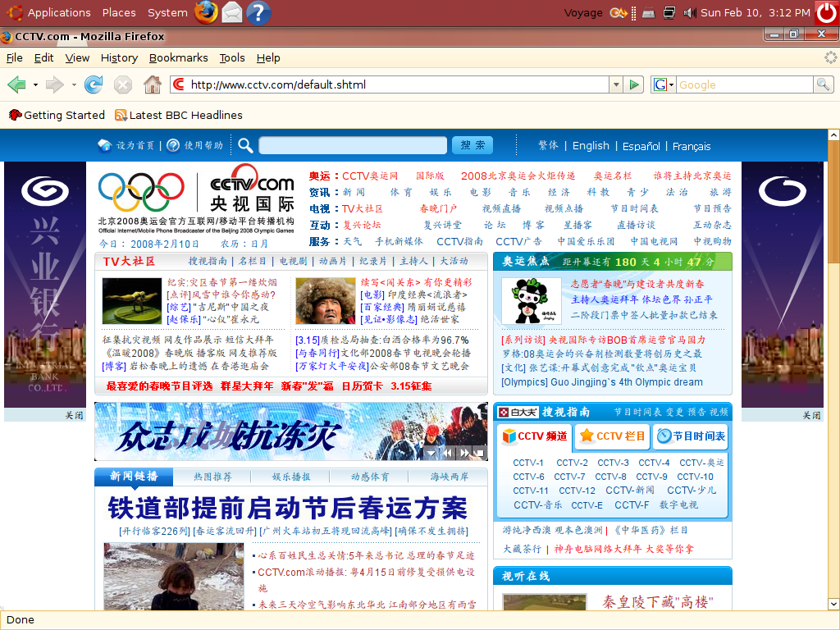Viewport: 840px width, 630px height.
Task: Click the Olympic rings logo
Action: click(x=141, y=192)
